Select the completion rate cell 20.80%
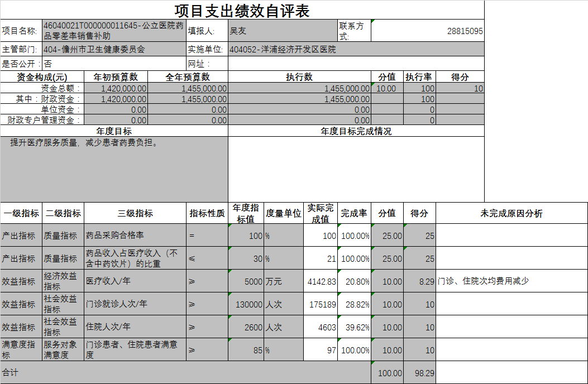This screenshot has height=384, width=588. 354,281
